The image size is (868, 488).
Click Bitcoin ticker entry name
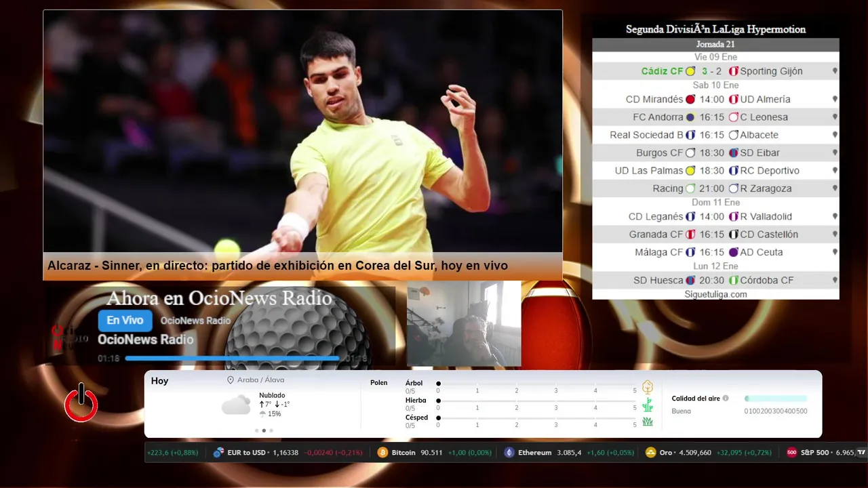coord(403,452)
